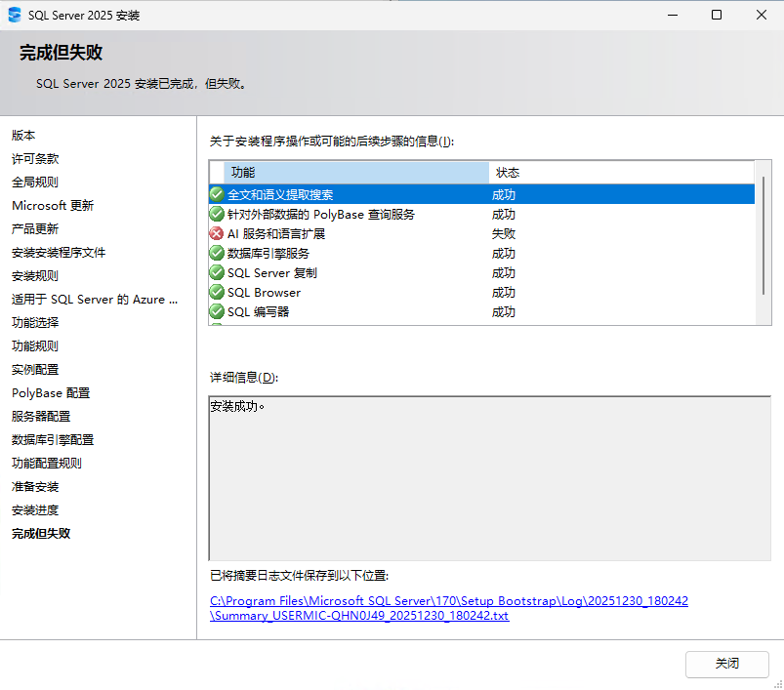Click the 版本 step in sidebar
Image resolution: width=784 pixels, height=690 pixels.
(x=23, y=136)
